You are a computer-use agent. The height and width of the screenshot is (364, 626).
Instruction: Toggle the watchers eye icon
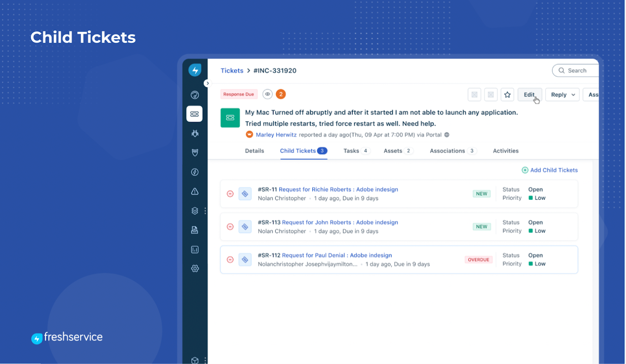(268, 94)
